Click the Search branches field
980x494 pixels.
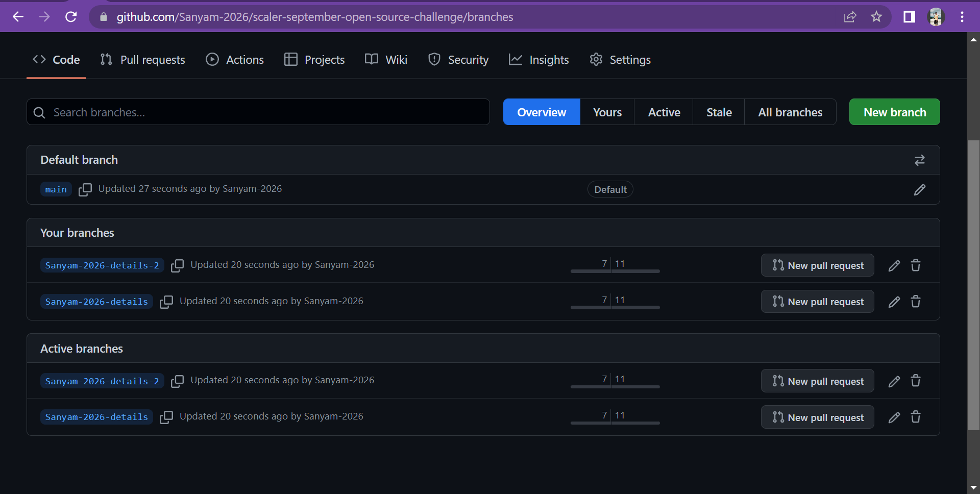(x=258, y=112)
